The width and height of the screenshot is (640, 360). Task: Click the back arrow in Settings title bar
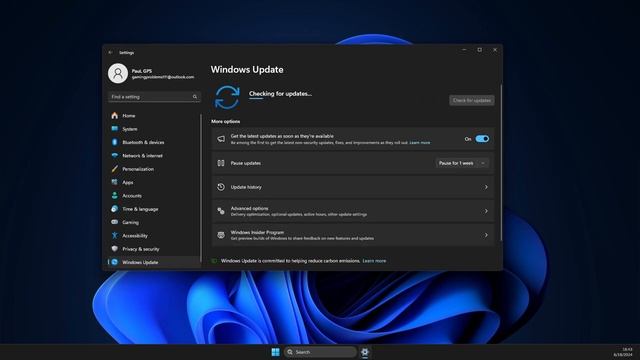click(x=110, y=52)
